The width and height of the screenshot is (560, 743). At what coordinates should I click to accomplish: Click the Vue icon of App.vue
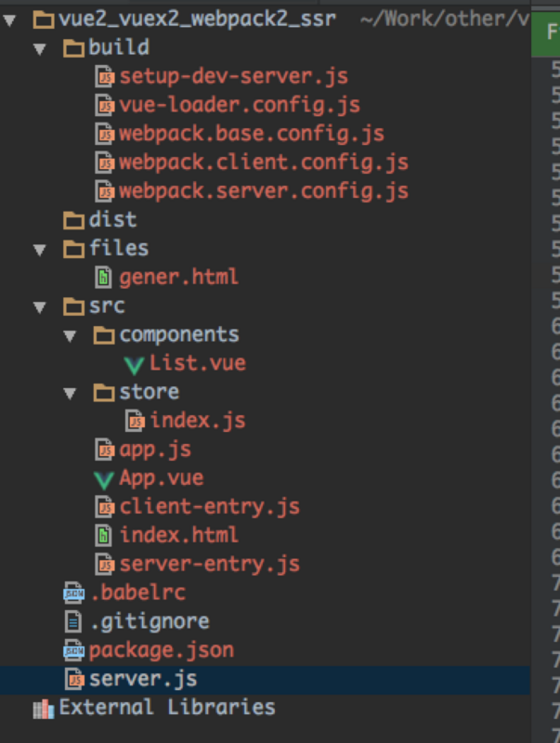click(x=104, y=479)
